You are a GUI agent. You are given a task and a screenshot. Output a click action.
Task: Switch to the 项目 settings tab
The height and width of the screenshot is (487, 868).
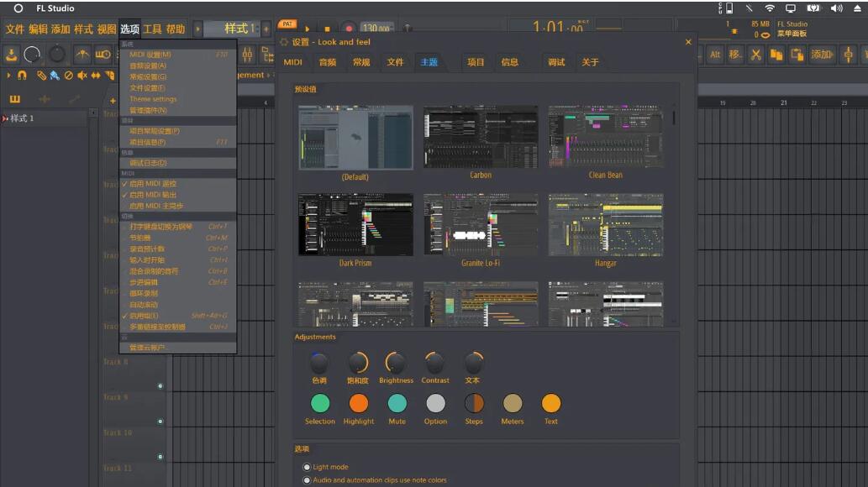(476, 62)
